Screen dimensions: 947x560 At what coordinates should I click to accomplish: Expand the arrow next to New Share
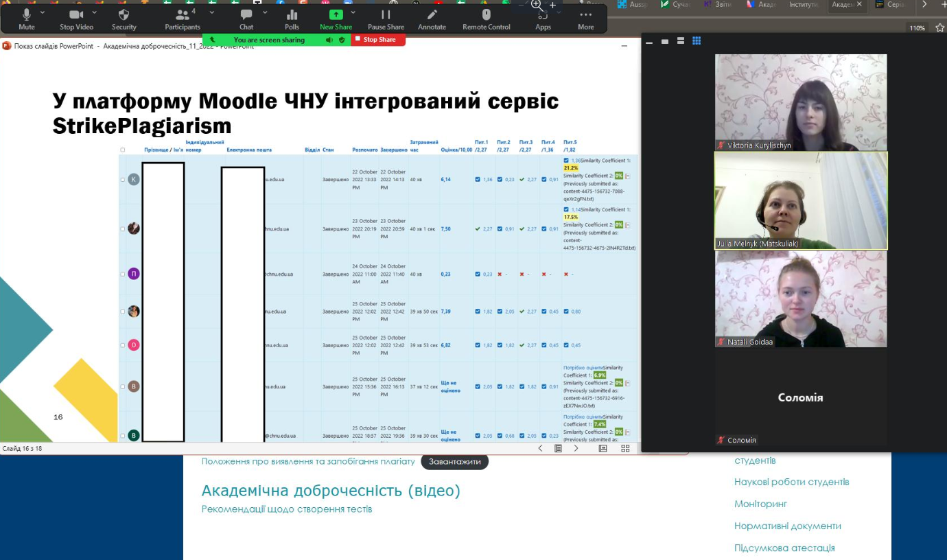click(x=353, y=12)
